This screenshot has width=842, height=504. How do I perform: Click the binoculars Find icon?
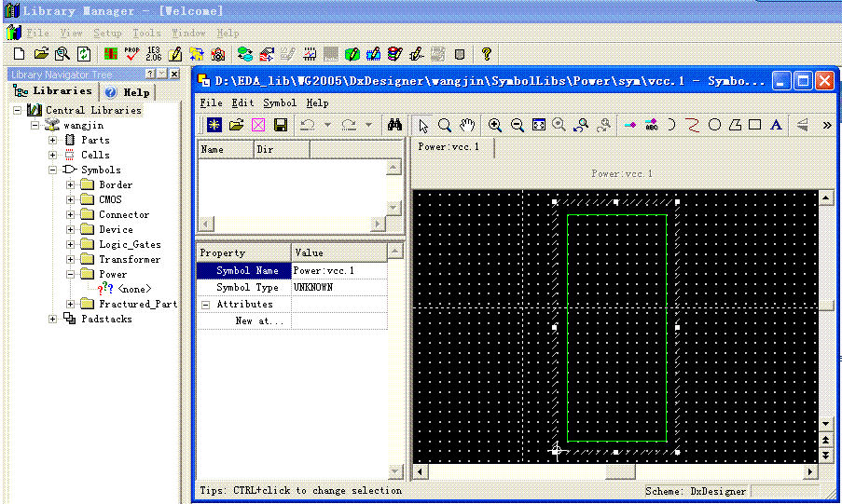point(394,125)
